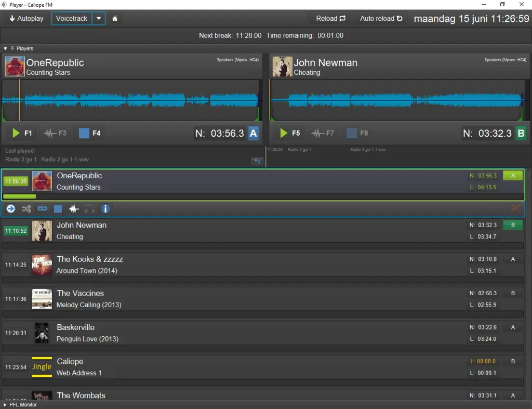Click the blue info icon

point(105,209)
